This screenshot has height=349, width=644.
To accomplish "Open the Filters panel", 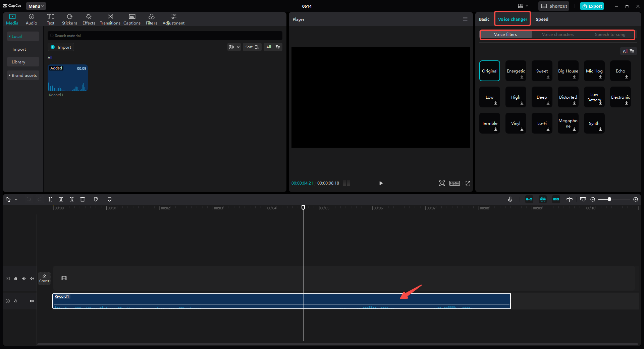I will pyautogui.click(x=152, y=19).
